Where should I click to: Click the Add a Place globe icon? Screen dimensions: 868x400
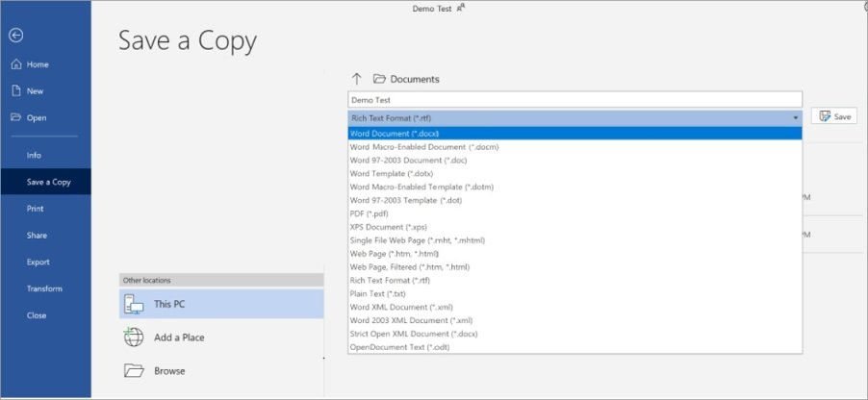point(134,337)
